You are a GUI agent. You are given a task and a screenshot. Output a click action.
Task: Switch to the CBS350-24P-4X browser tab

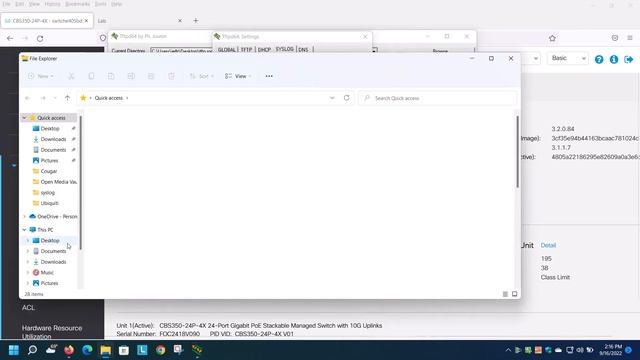[x=47, y=21]
